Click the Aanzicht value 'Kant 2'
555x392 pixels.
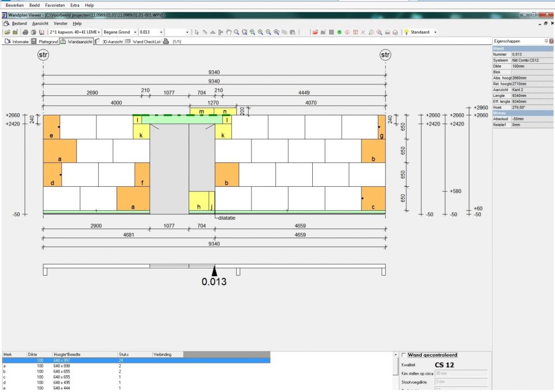pyautogui.click(x=532, y=90)
